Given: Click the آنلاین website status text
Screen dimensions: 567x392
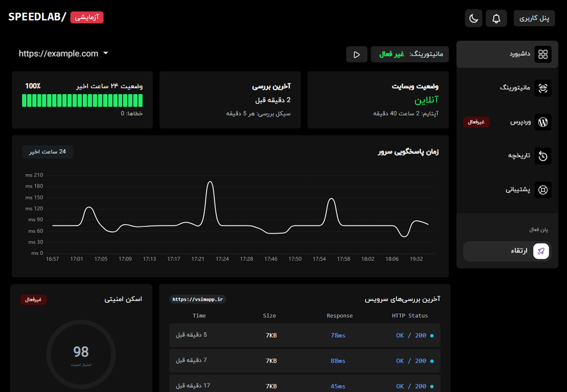Looking at the screenshot, I should pos(426,100).
